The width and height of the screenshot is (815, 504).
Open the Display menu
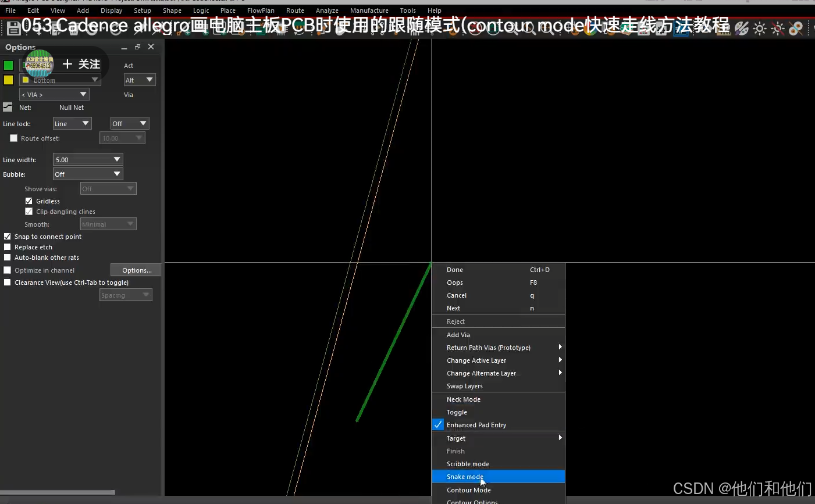(111, 10)
